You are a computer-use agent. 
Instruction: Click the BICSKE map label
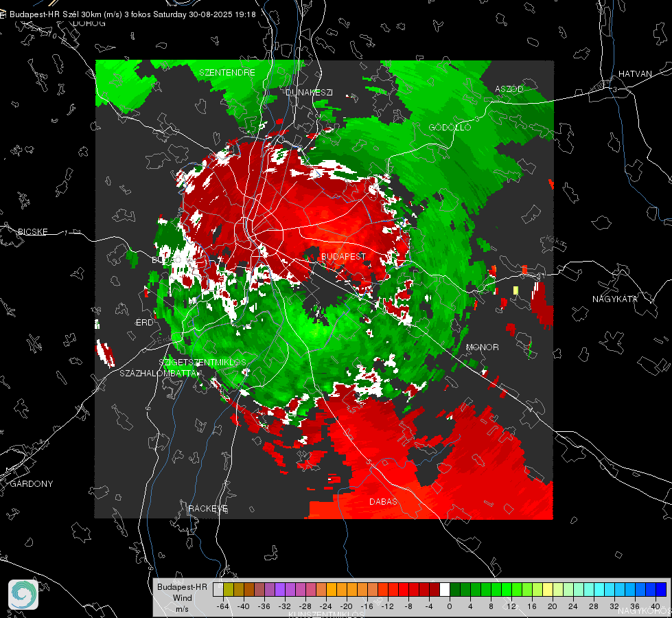32,231
